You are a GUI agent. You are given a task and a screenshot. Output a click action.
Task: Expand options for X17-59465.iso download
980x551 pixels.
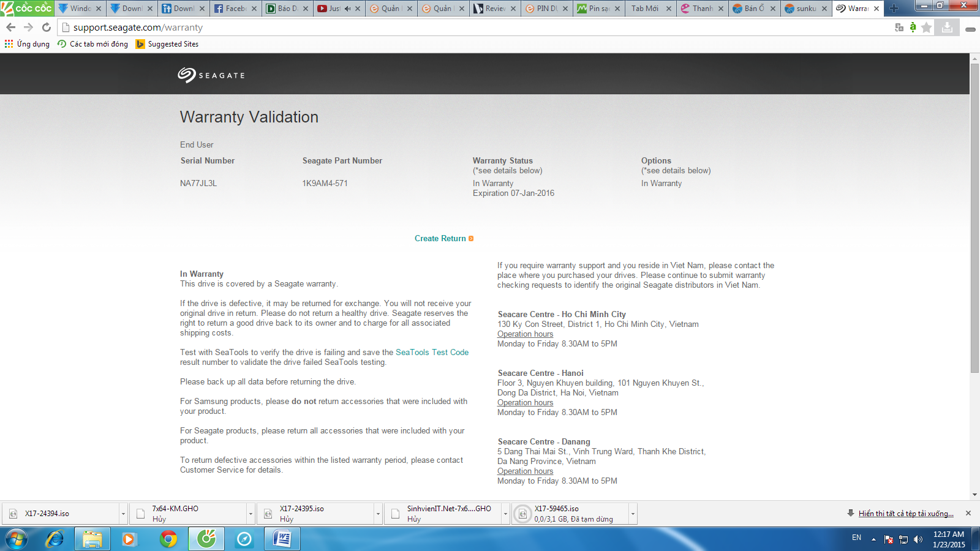click(x=633, y=514)
